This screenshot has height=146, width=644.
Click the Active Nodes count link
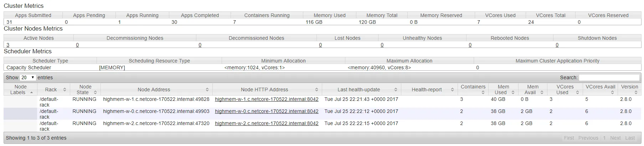(8, 45)
